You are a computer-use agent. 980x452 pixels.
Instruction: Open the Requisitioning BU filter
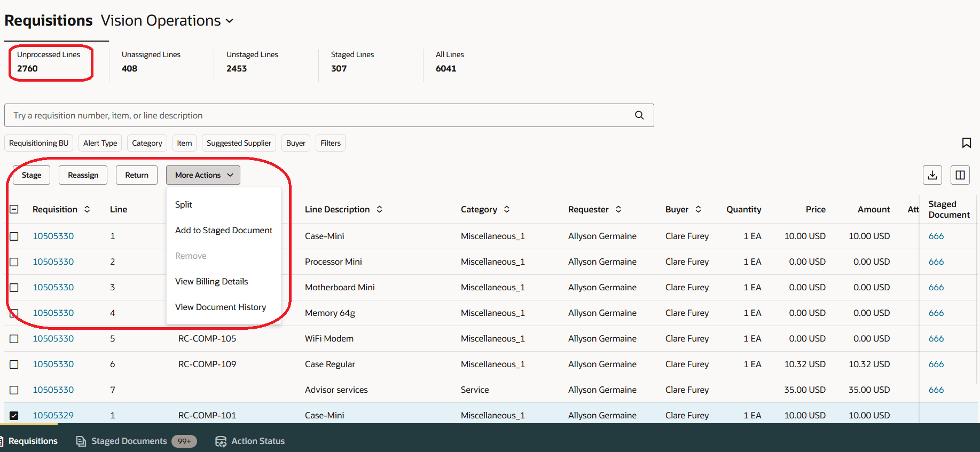point(39,143)
